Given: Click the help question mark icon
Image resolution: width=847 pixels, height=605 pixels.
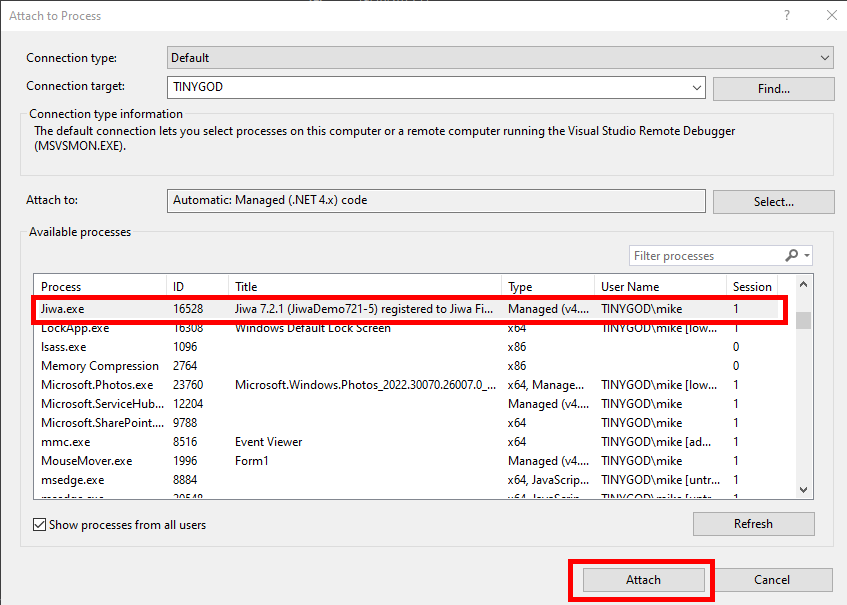Looking at the screenshot, I should point(787,15).
